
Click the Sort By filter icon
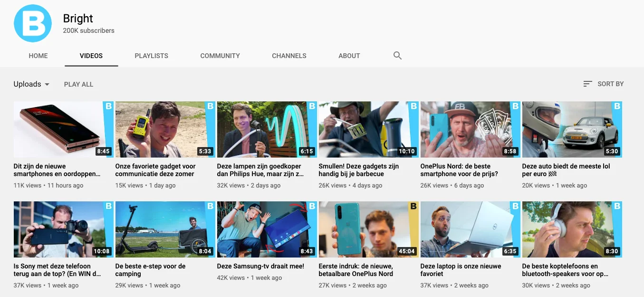coord(587,84)
